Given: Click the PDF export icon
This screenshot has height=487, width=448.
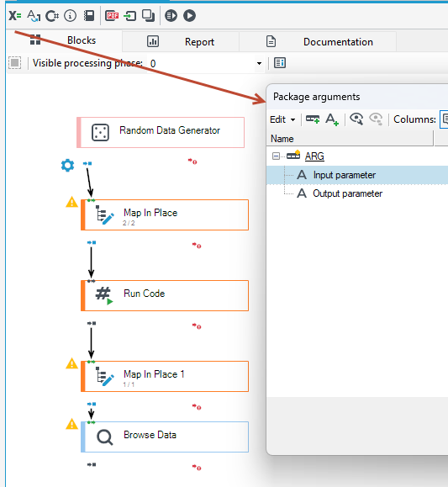Looking at the screenshot, I should coord(112,15).
